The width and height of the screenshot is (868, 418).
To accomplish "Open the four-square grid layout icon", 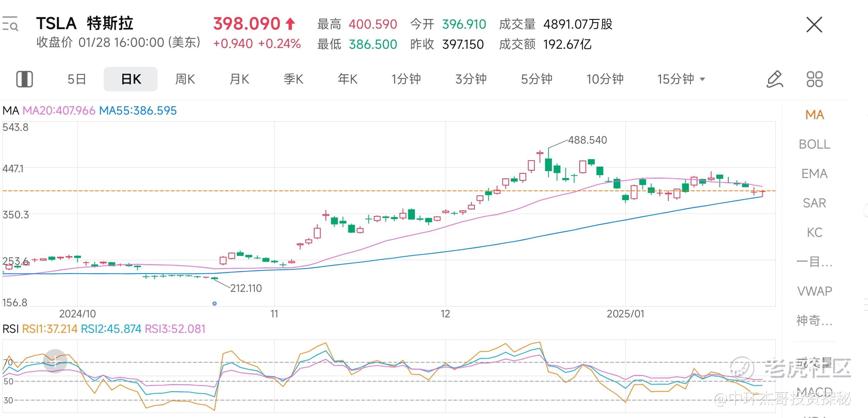I will 815,79.
